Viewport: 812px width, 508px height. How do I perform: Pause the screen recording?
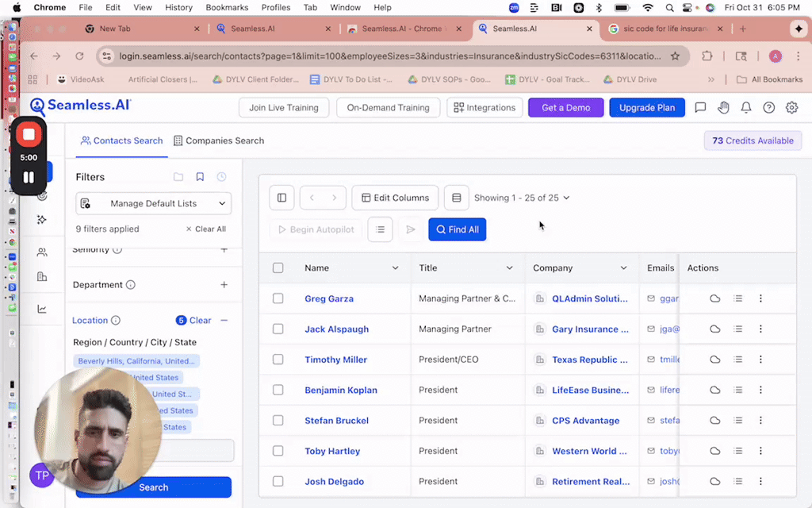tap(29, 177)
